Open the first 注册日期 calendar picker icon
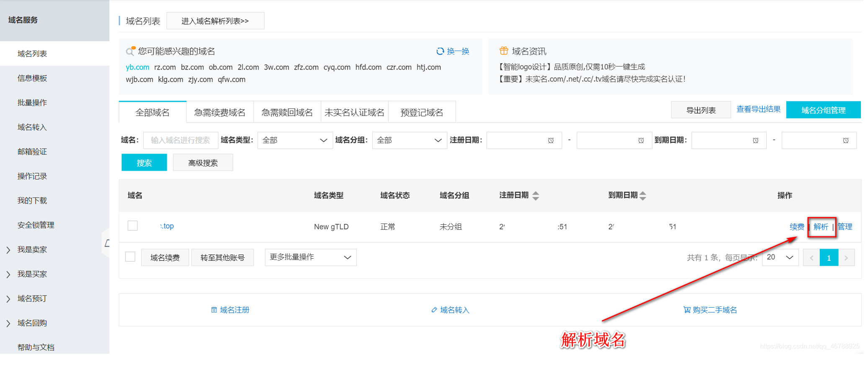Image resolution: width=868 pixels, height=365 pixels. [551, 140]
